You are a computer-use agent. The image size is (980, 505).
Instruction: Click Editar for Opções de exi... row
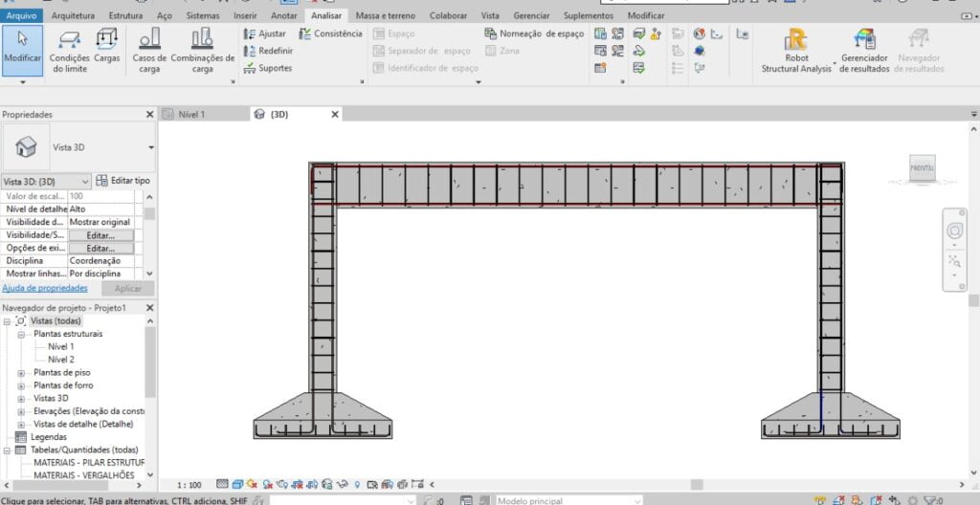click(100, 248)
